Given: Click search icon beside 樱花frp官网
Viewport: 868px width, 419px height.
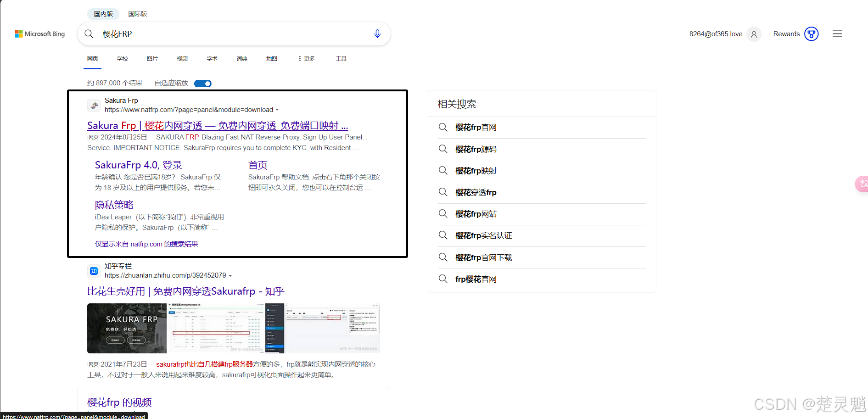Looking at the screenshot, I should point(443,127).
